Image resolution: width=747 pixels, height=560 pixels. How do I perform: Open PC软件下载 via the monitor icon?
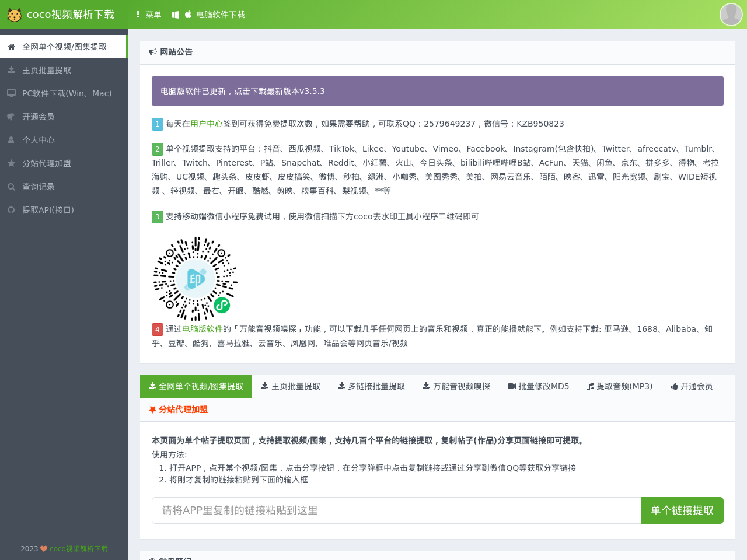11,93
